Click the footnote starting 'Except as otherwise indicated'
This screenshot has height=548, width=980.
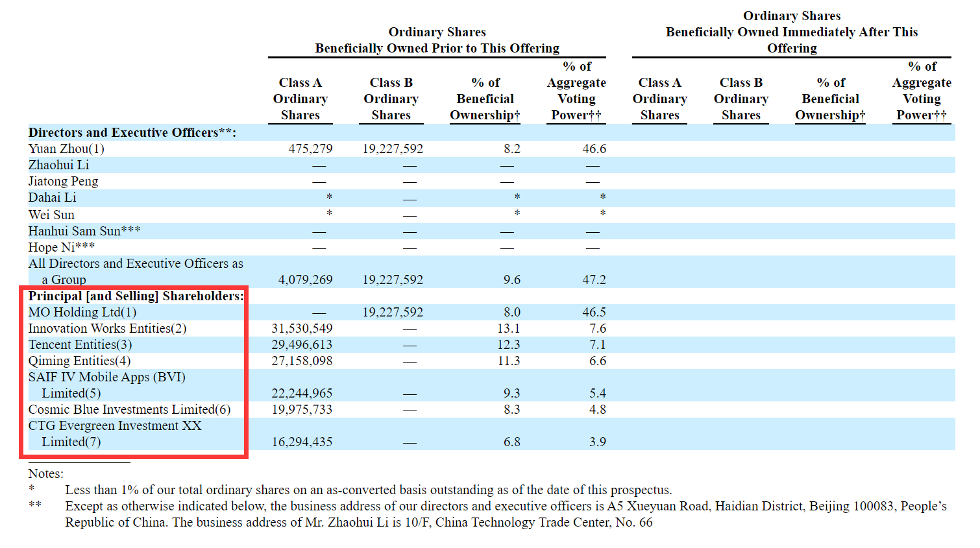[x=506, y=514]
